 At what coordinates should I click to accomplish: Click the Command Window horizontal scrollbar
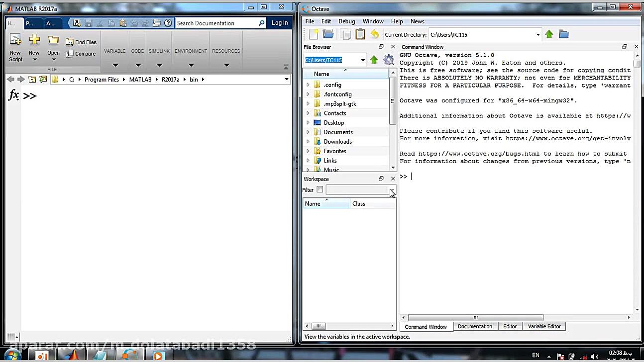[x=475, y=317]
